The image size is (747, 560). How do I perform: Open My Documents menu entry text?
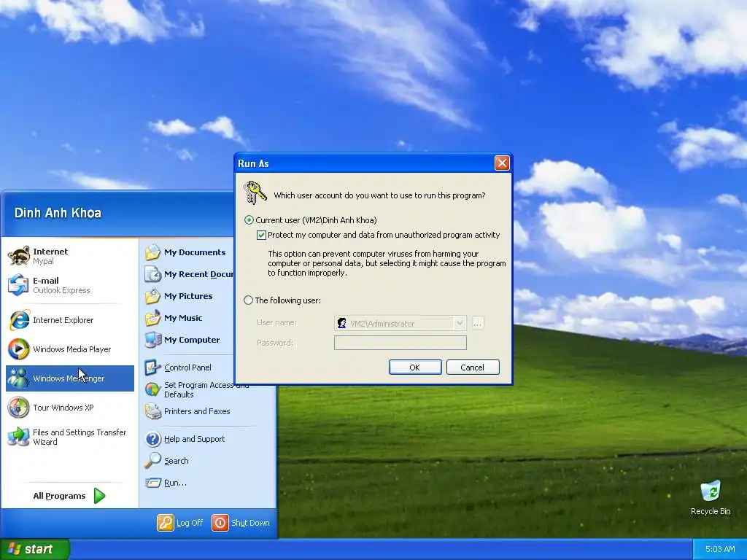(x=195, y=252)
